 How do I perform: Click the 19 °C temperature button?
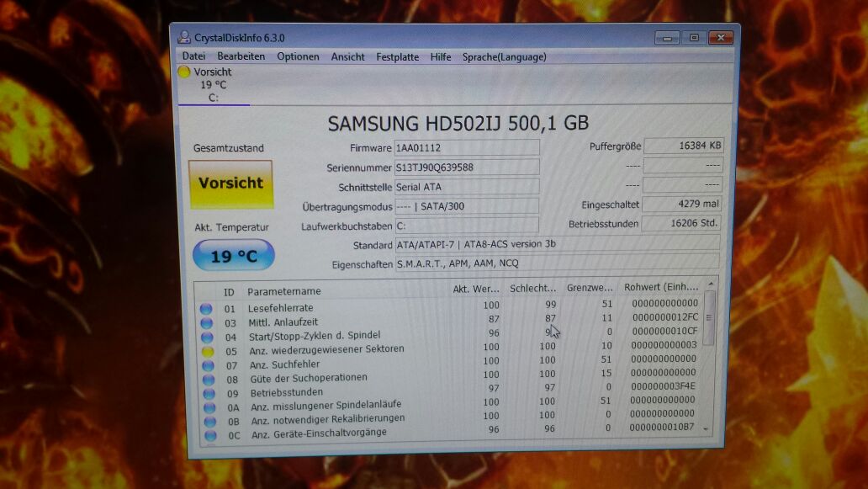tap(234, 255)
